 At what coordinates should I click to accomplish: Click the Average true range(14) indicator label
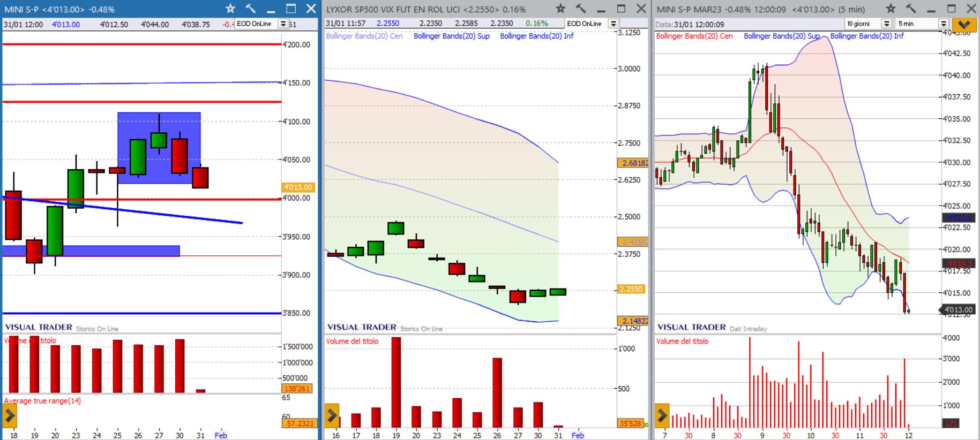[x=43, y=400]
